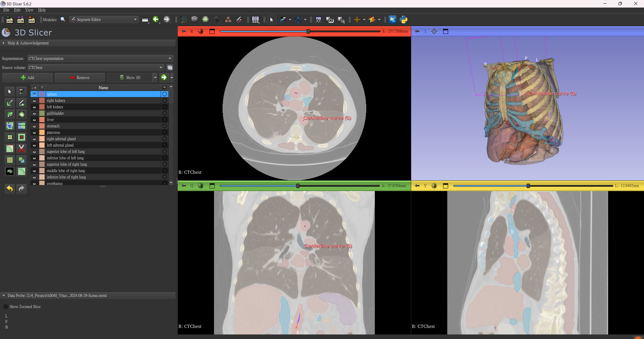The image size is (644, 339).
Task: Select the Fill between slices effect
Action: click(x=21, y=126)
